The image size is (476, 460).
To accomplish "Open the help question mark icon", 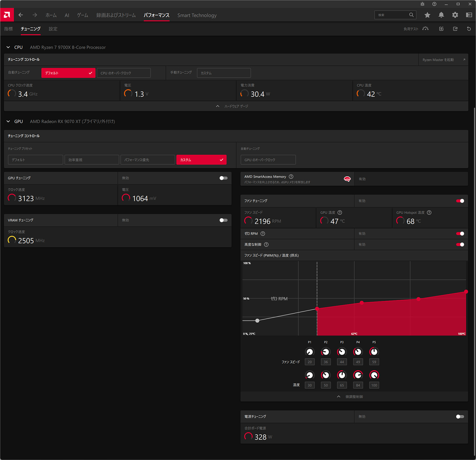I will 434,4.
